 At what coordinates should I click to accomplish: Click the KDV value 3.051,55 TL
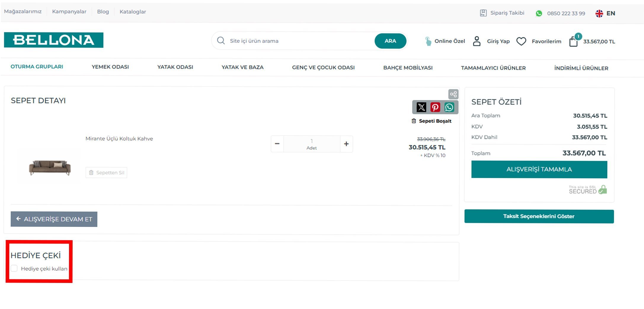[x=592, y=127]
